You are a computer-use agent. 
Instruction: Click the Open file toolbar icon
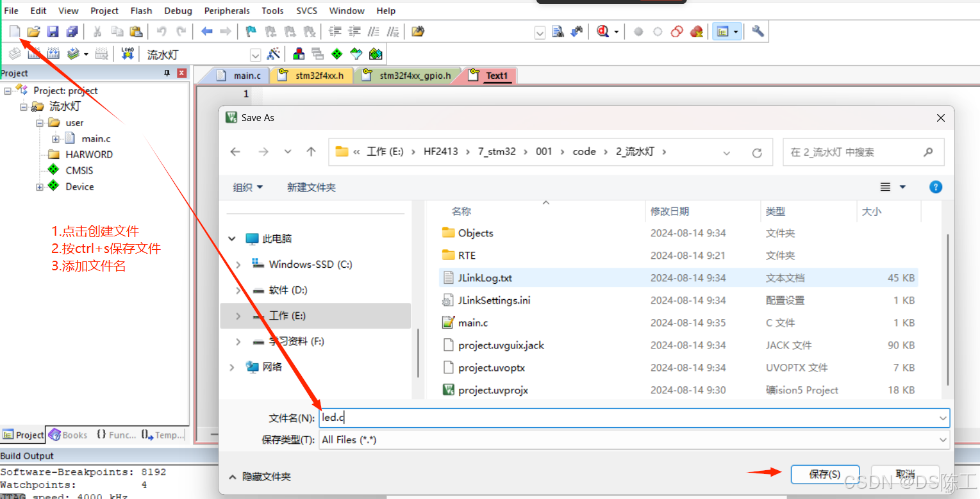pos(34,31)
